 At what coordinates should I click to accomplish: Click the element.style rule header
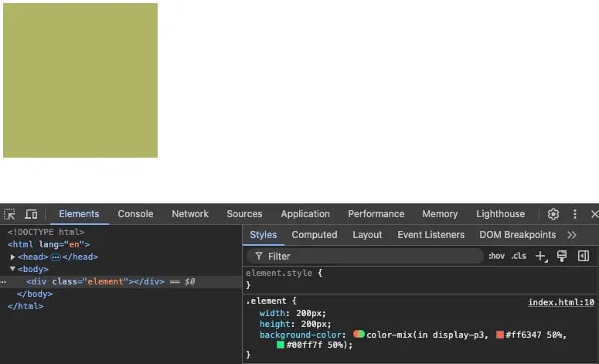279,273
